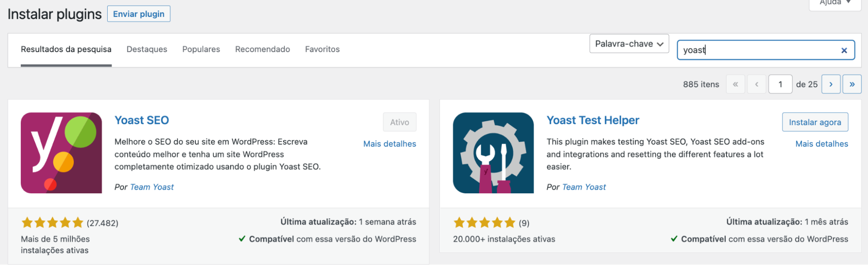The height and width of the screenshot is (265, 868).
Task: Visit Team Yoast author link under Test Helper
Action: [x=584, y=187]
